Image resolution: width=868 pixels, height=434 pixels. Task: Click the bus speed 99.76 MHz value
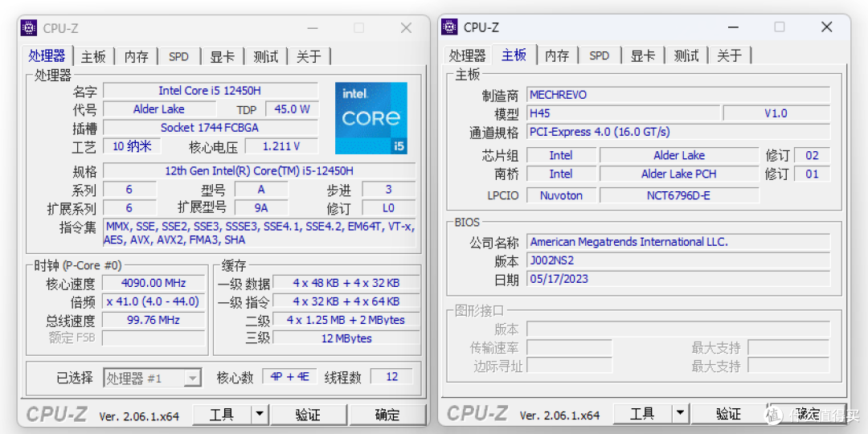[154, 320]
